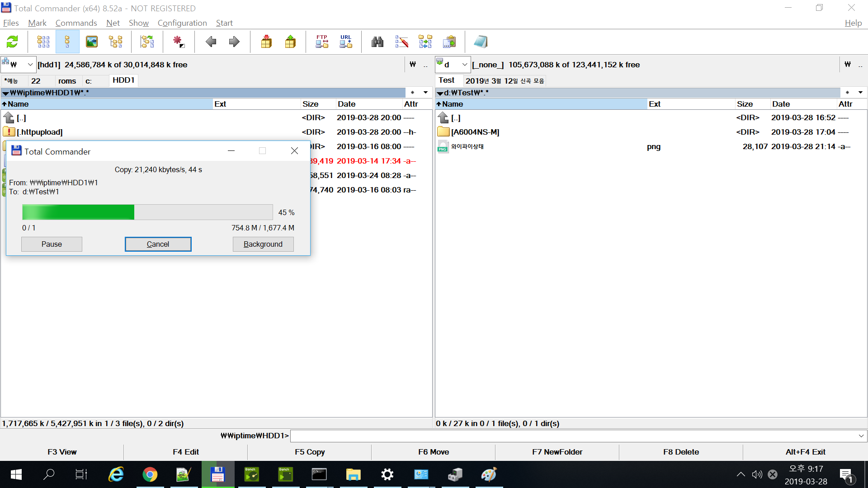Click the F7 NewFolder button
This screenshot has height=488, width=868.
click(x=557, y=452)
